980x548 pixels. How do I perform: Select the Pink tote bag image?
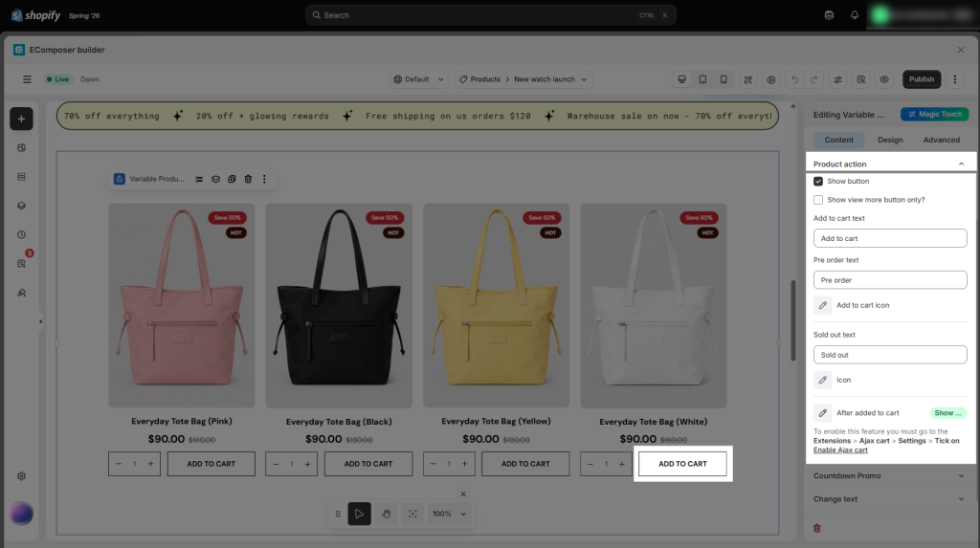click(x=181, y=305)
